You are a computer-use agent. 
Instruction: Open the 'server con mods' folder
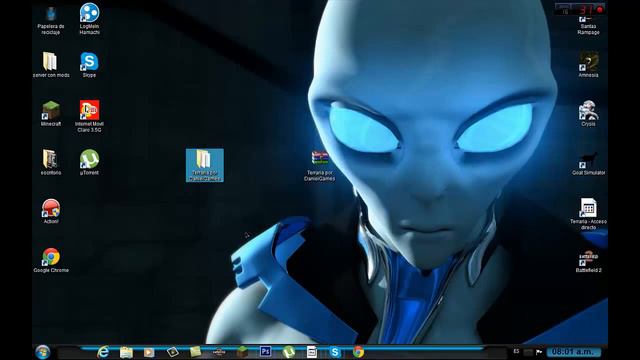coord(51,64)
